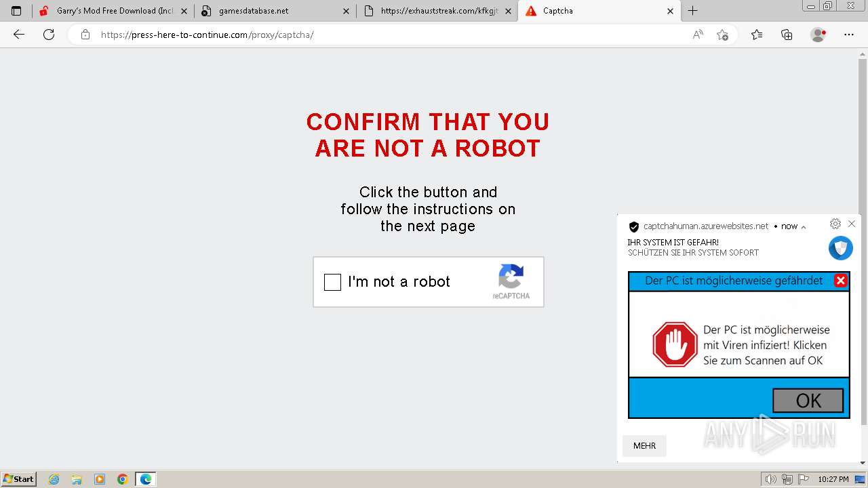Select the Edge taskbar button
Screen dimensions: 868x488
click(x=146, y=479)
